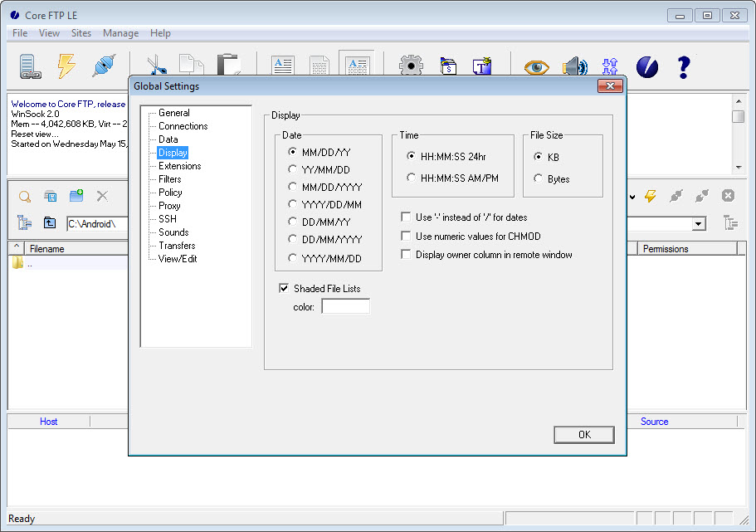The width and height of the screenshot is (756, 532).
Task: Go to Transfers settings category
Action: point(177,246)
